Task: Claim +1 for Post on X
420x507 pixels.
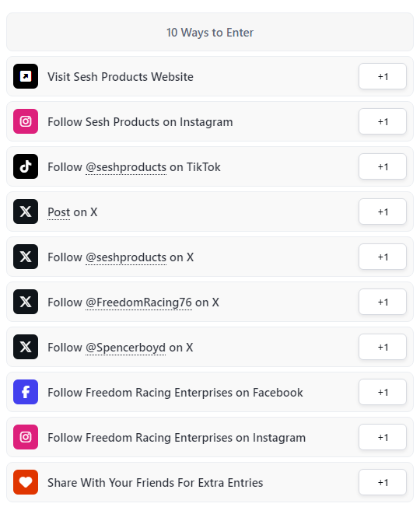Action: (x=383, y=212)
